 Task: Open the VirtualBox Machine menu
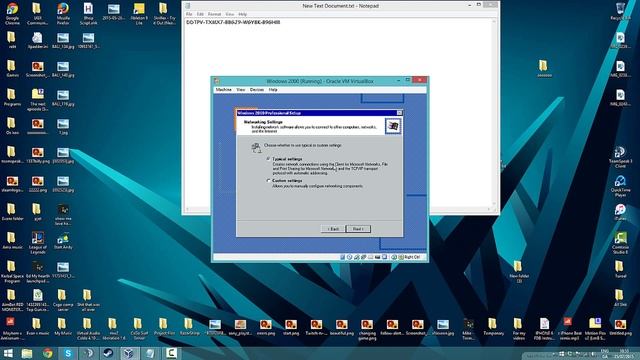[x=223, y=89]
